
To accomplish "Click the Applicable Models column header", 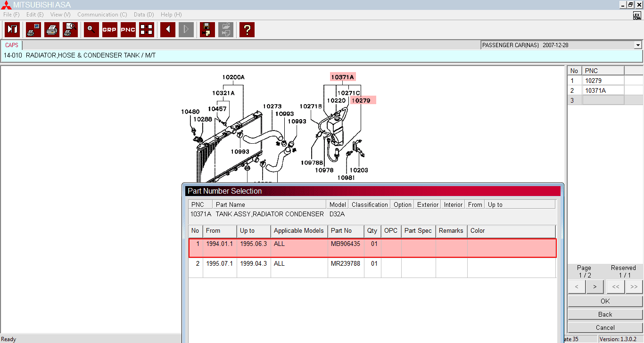I will click(x=299, y=231).
